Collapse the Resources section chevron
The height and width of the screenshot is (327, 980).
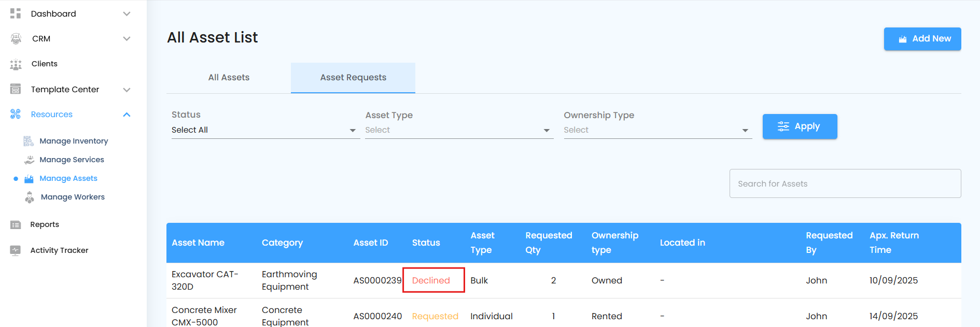coord(127,115)
